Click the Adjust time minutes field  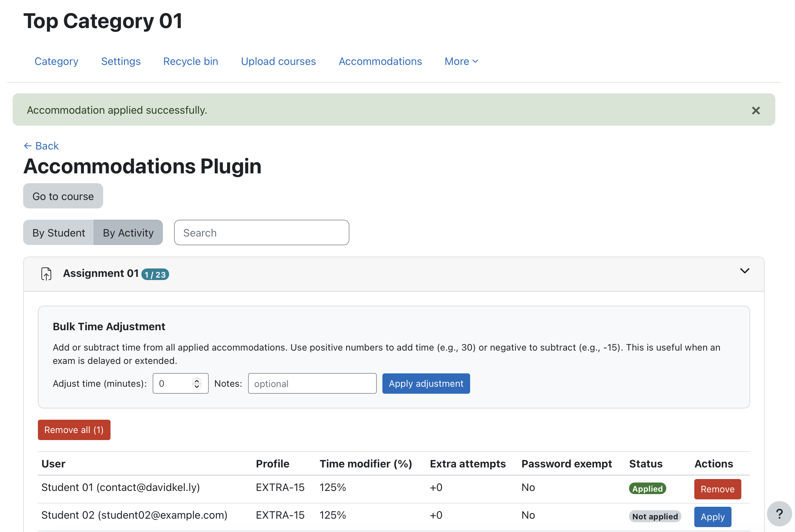(x=180, y=383)
